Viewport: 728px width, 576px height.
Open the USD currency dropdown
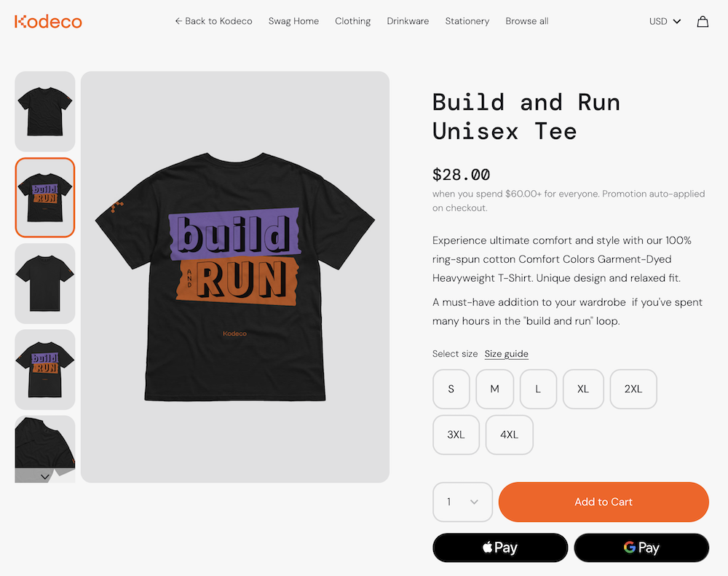coord(665,21)
